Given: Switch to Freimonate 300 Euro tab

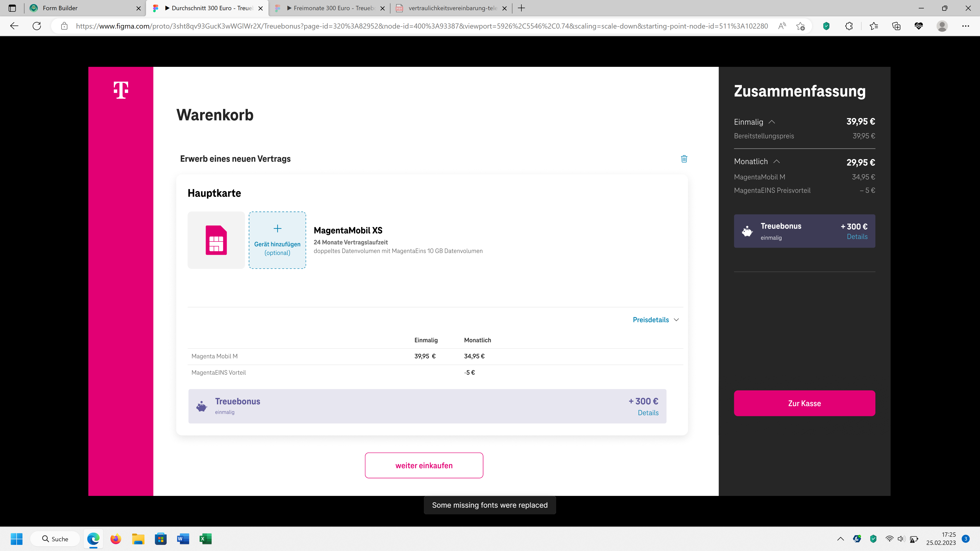Looking at the screenshot, I should pyautogui.click(x=329, y=8).
